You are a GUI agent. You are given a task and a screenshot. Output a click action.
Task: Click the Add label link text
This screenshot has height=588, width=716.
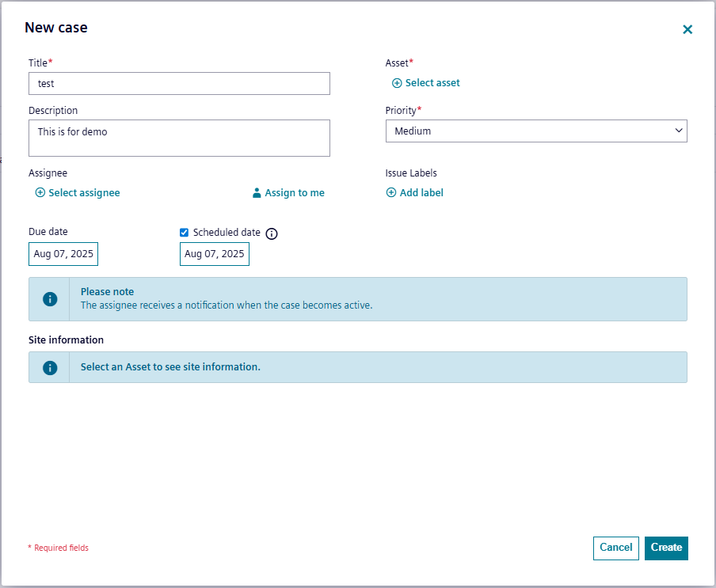click(421, 193)
